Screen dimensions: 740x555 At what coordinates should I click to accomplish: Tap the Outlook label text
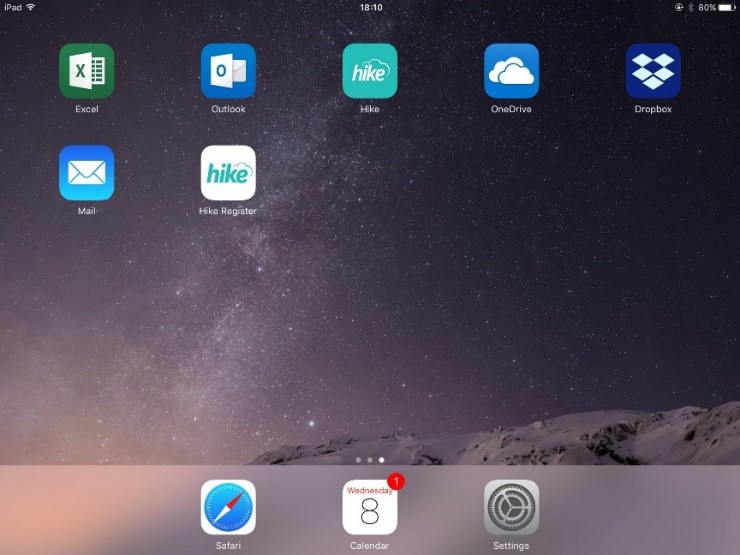[228, 109]
